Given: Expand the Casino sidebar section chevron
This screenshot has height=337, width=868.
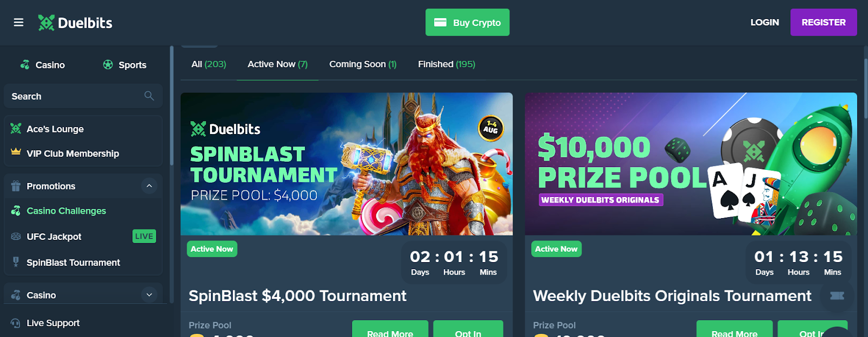Looking at the screenshot, I should [x=149, y=295].
